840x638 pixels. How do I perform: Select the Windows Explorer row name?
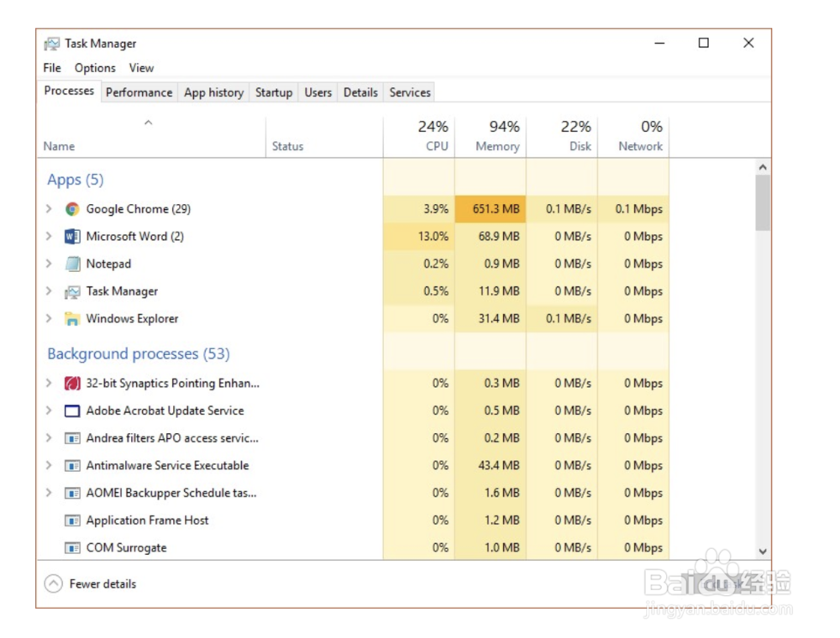point(133,318)
